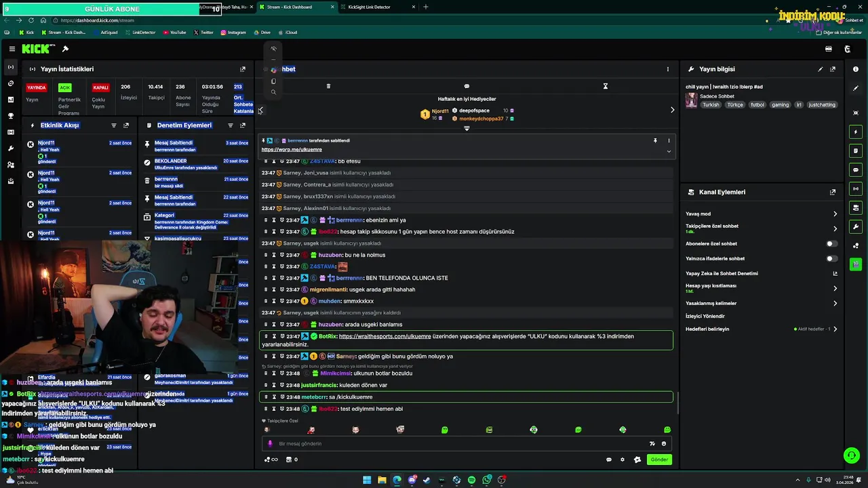Pop out the Yayın bilgisi panel
This screenshot has height=488, width=868.
pyautogui.click(x=833, y=69)
